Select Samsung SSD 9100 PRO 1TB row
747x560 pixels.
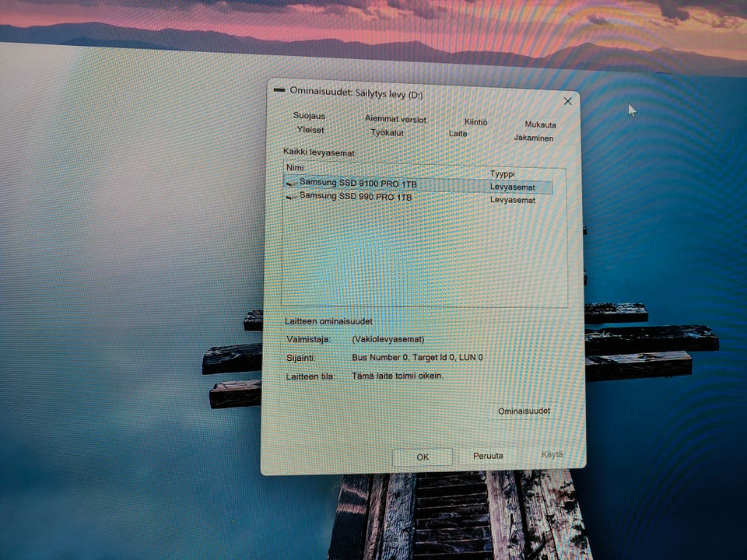click(x=419, y=184)
